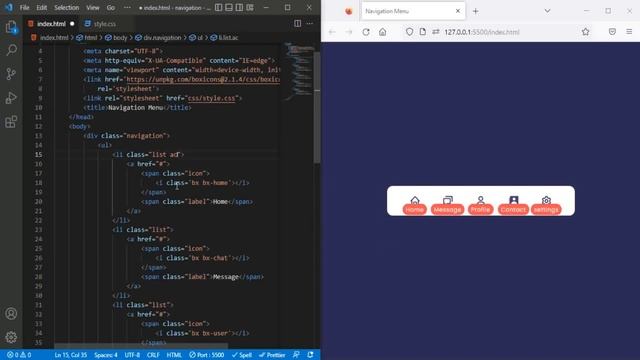The image size is (640, 360).
Task: Toggle the bottom panel layout icon
Action: coord(229,7)
